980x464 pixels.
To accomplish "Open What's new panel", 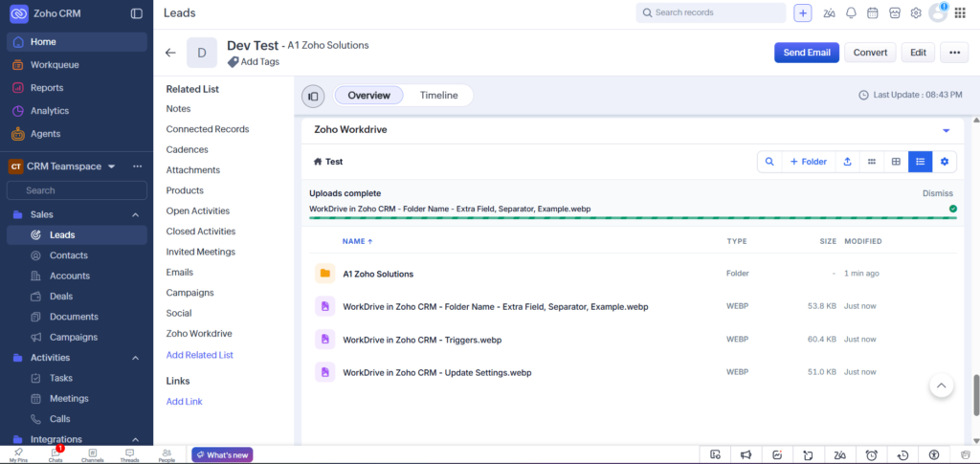I will [222, 455].
